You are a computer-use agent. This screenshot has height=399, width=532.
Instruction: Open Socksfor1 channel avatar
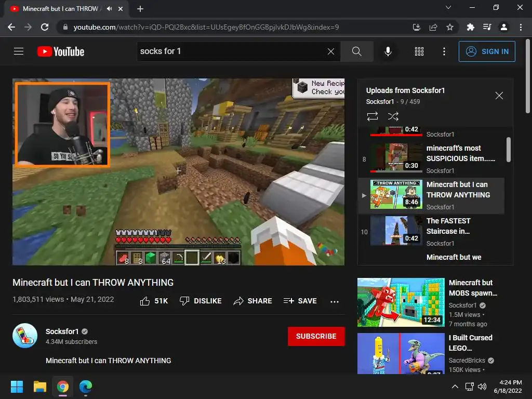click(25, 336)
